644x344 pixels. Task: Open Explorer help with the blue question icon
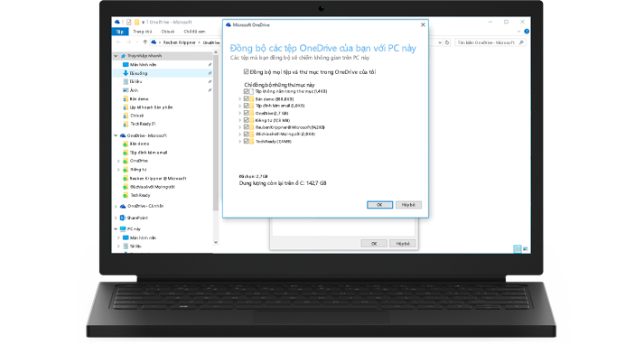coord(527,32)
